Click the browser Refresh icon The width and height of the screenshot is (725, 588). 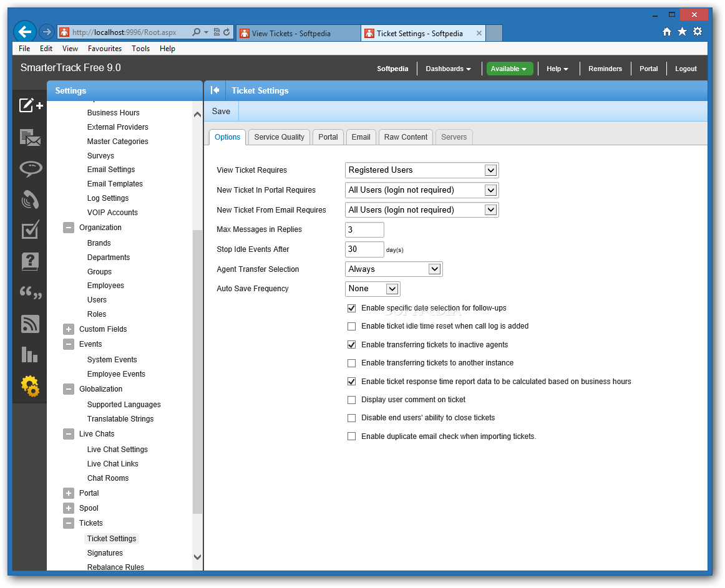pyautogui.click(x=226, y=32)
